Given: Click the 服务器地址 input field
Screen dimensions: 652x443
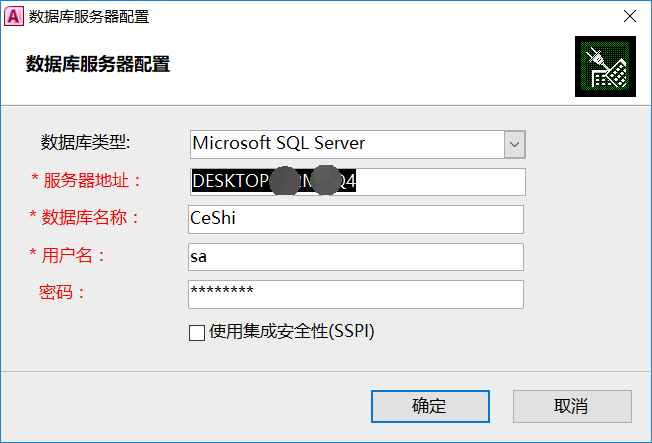Looking at the screenshot, I should pos(358,182).
